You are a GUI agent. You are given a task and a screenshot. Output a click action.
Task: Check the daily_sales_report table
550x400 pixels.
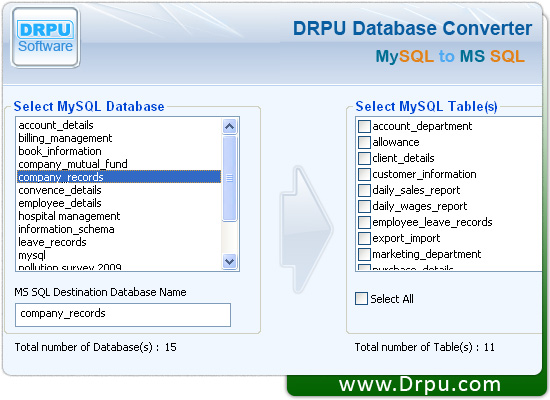(364, 190)
